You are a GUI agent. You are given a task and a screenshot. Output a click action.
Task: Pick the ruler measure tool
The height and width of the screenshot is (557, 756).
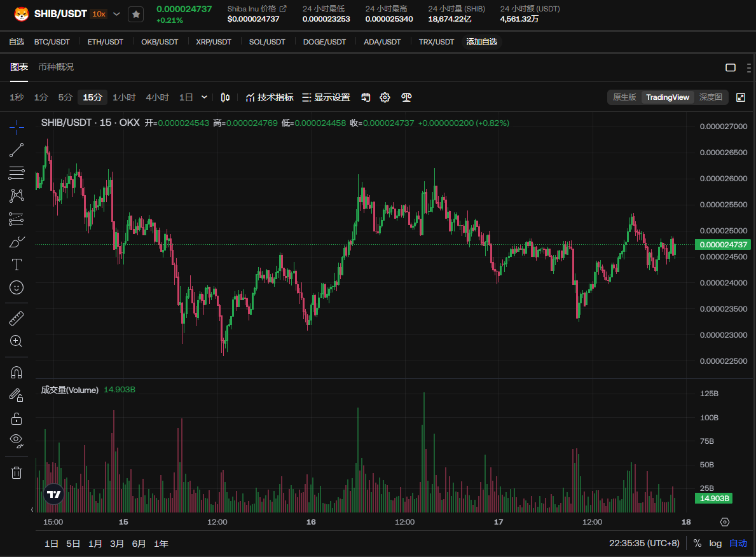click(17, 318)
